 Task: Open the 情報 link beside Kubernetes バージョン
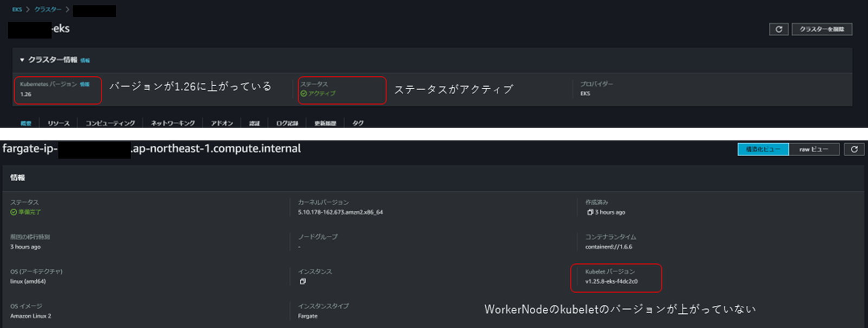click(85, 84)
